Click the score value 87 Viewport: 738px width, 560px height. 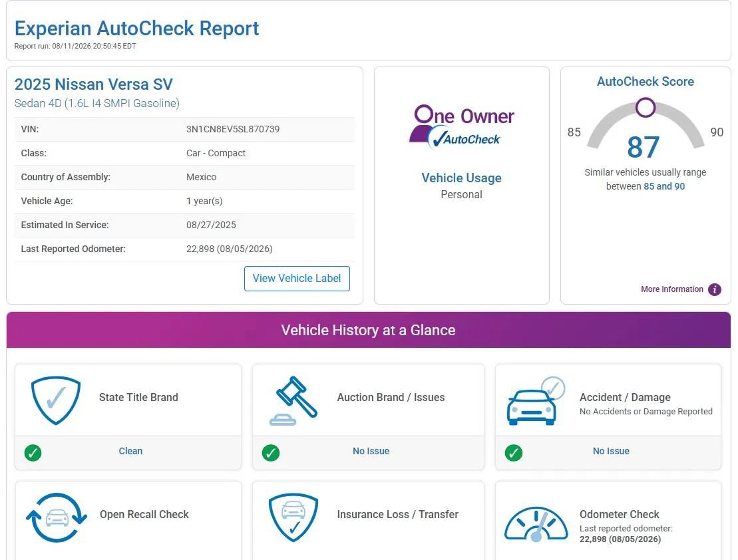tap(644, 147)
